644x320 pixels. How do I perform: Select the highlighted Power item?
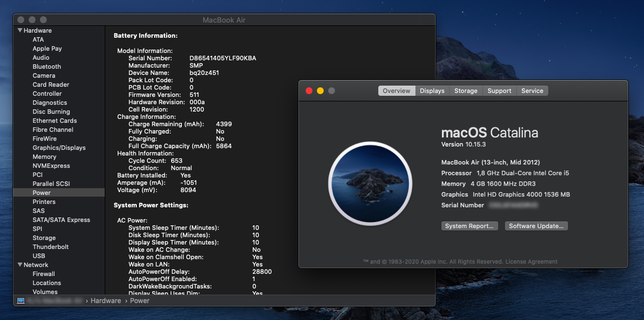pos(59,193)
